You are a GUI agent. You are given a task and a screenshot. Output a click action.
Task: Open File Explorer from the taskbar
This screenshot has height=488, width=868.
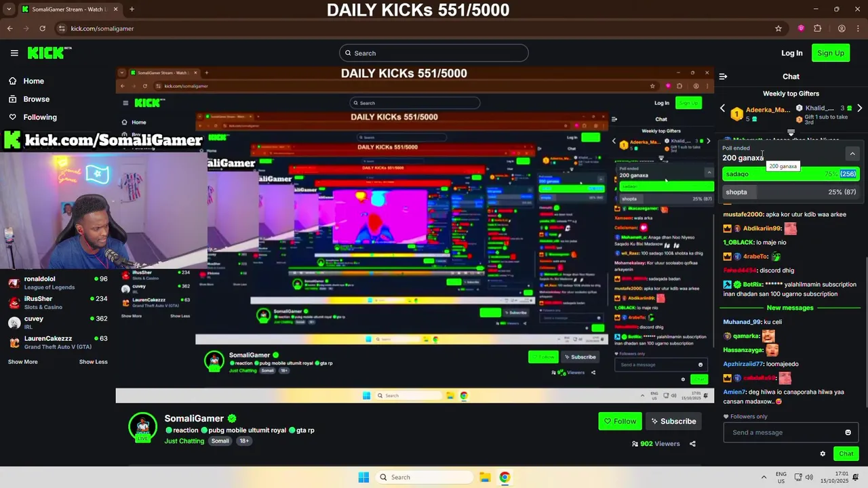[485, 477]
